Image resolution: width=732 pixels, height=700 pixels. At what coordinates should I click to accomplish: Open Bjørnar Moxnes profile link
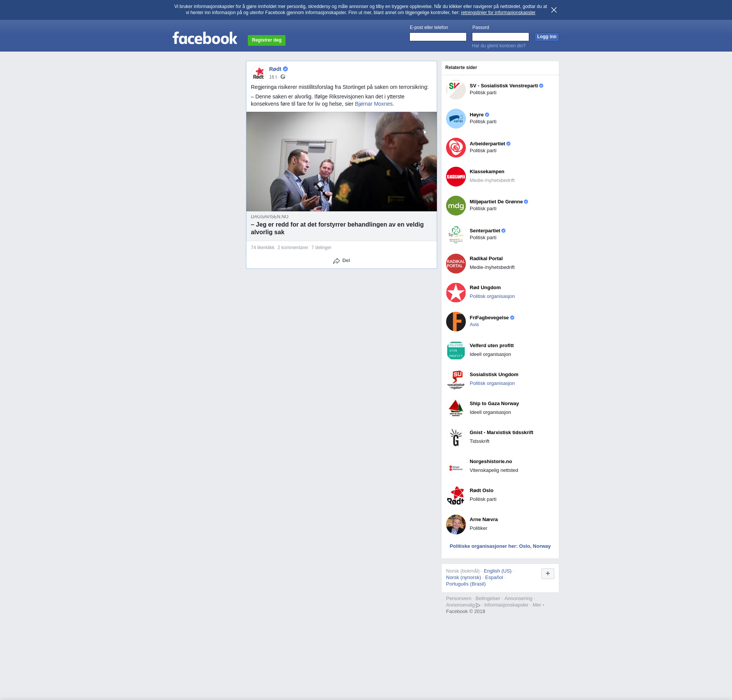point(374,104)
